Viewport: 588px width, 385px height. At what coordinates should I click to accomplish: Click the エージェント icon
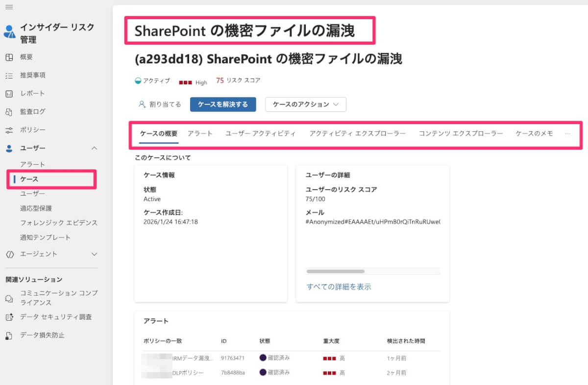[9, 254]
